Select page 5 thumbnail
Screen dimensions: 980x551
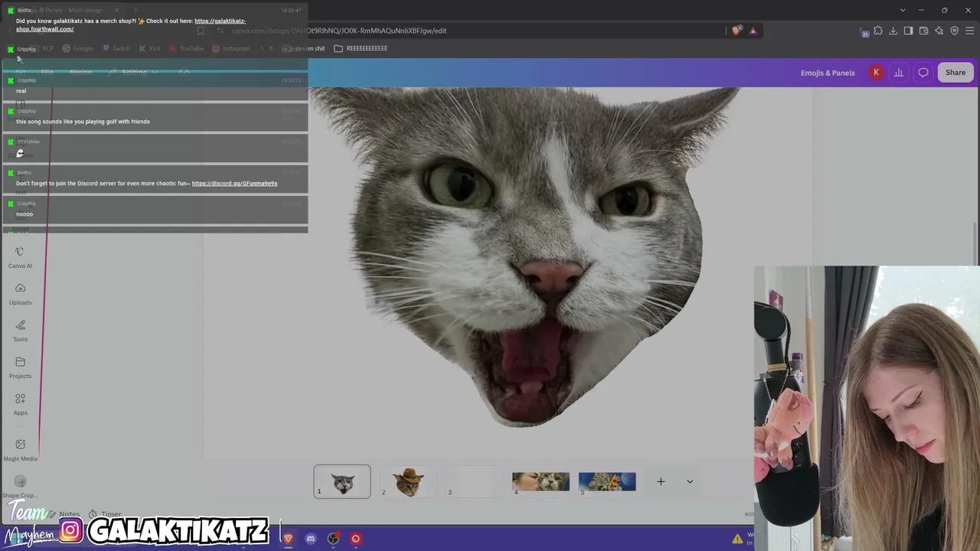click(607, 481)
